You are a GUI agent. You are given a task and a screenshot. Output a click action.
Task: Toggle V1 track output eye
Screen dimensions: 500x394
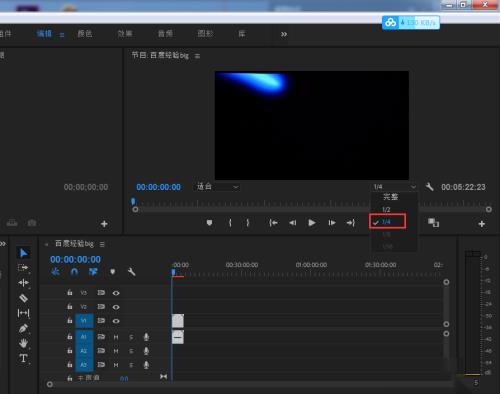(116, 321)
